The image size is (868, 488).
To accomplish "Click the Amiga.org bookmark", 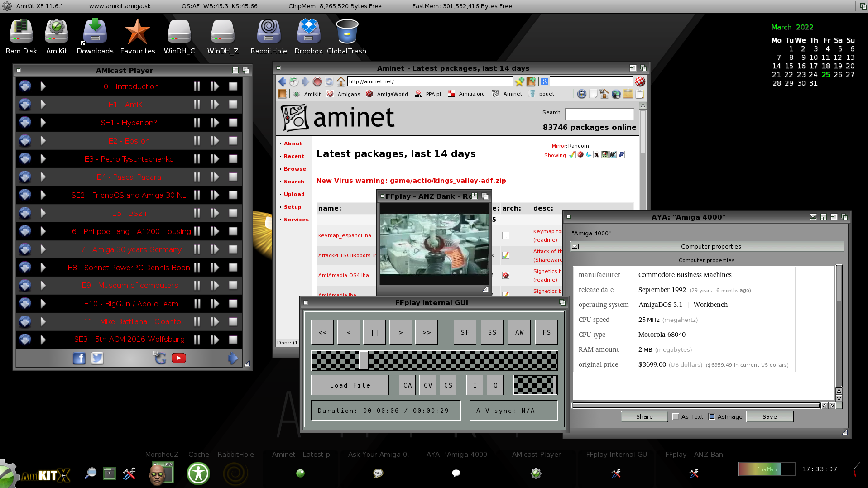I will tap(466, 94).
